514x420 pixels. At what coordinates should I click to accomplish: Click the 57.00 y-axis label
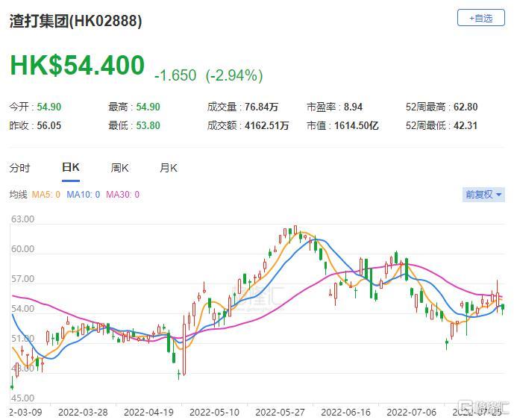22,279
